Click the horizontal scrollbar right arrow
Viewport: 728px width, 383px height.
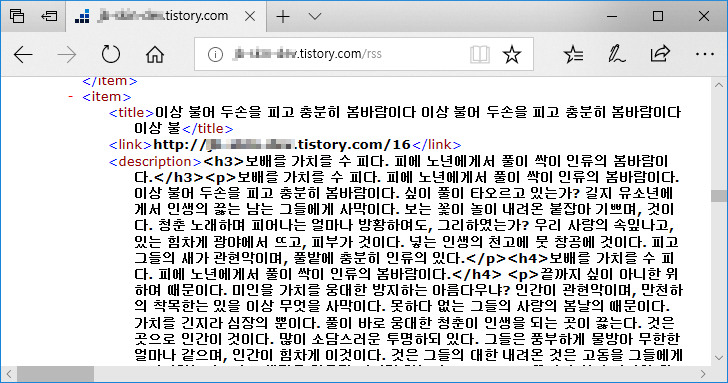[x=703, y=374]
